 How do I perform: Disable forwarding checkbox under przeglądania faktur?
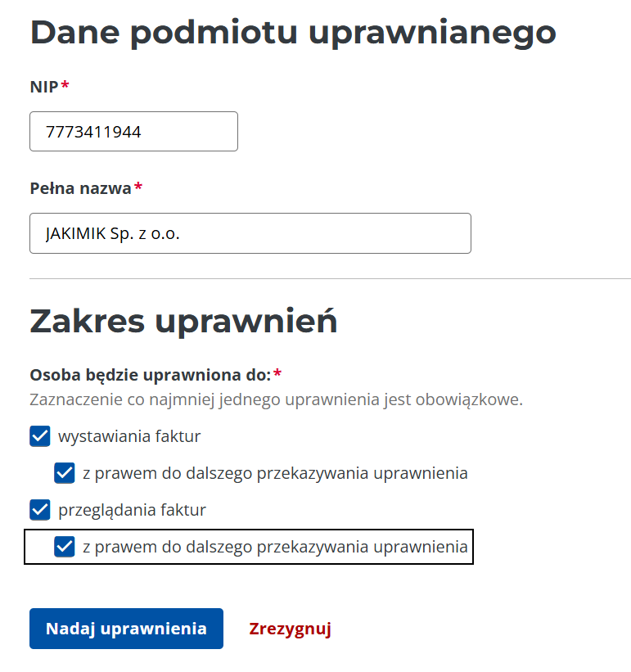(65, 547)
